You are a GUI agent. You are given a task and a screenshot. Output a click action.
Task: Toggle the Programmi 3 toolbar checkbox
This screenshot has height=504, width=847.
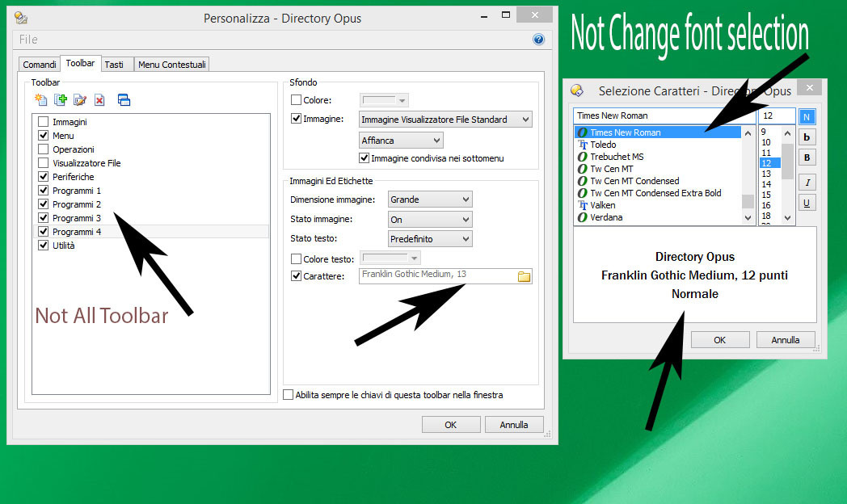pos(43,218)
